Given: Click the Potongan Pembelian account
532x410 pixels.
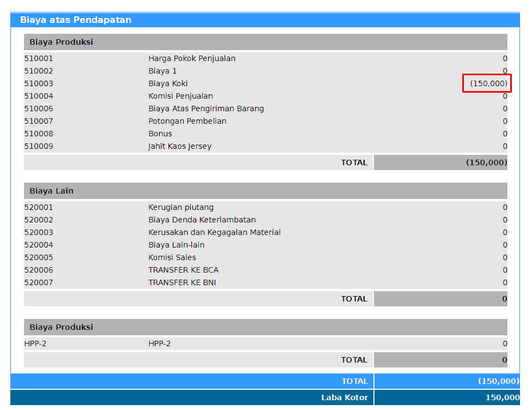Looking at the screenshot, I should [187, 121].
